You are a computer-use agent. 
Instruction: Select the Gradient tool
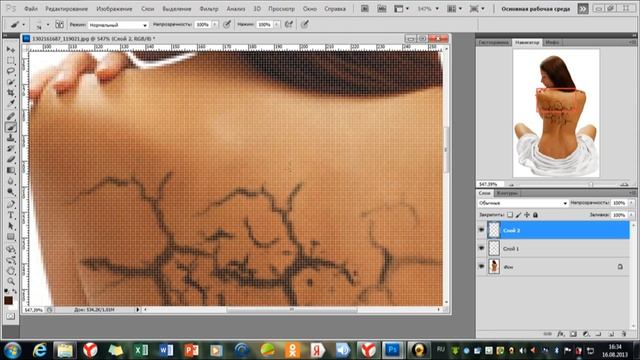pos(11,170)
